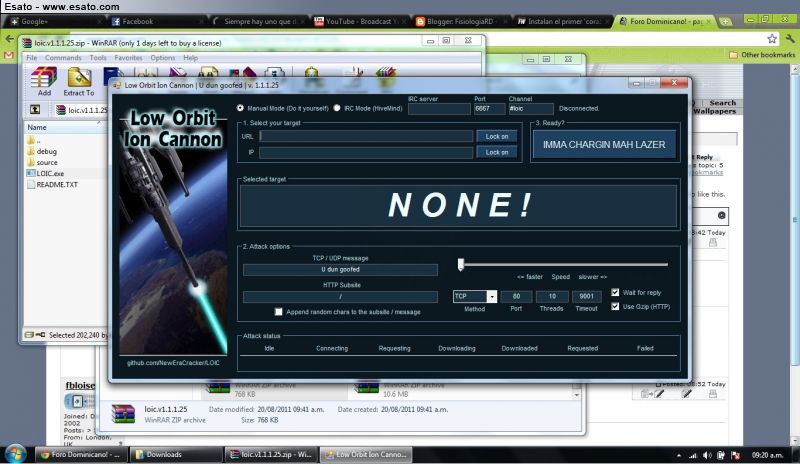Click WinRAR's up-one-level folder icon
Viewport: 800px width, 464px height.
[x=34, y=109]
